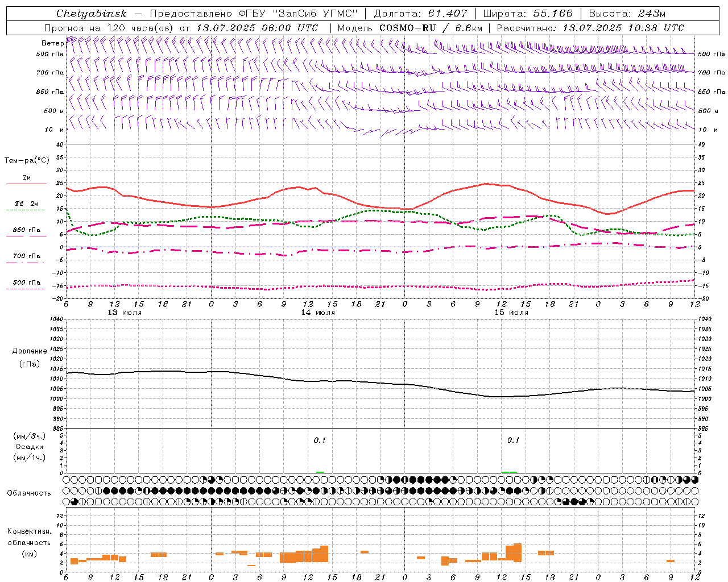
Task: Click the 'Широта: 55.166' latitude value
Action: [x=527, y=14]
